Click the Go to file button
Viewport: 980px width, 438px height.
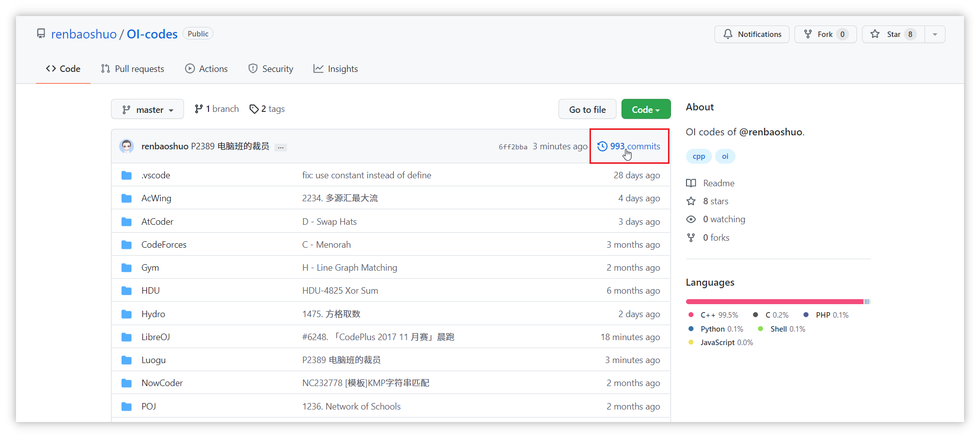coord(587,109)
